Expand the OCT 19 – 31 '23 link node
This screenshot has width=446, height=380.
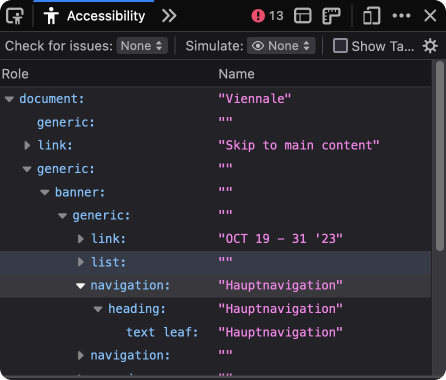tap(81, 239)
